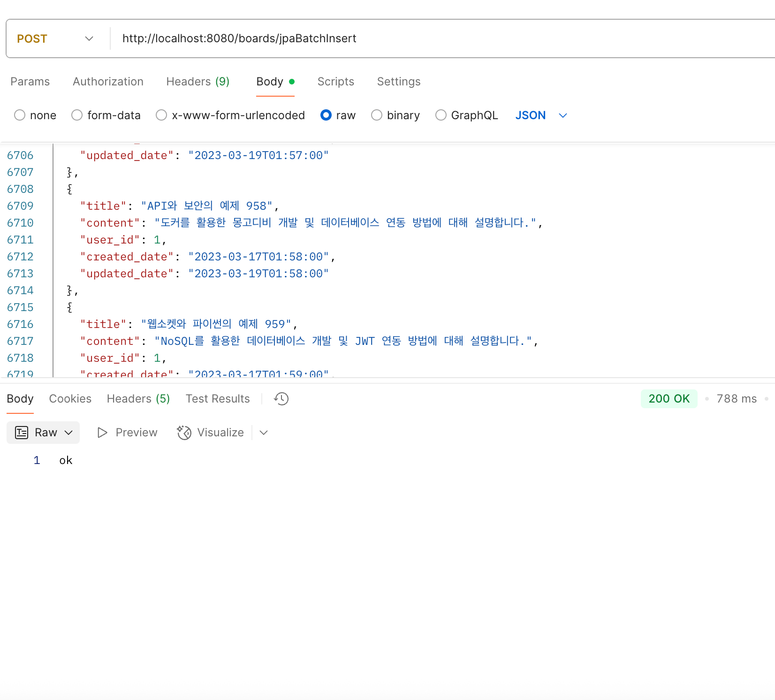Open the response Cookies tab
This screenshot has width=775, height=700.
70,399
